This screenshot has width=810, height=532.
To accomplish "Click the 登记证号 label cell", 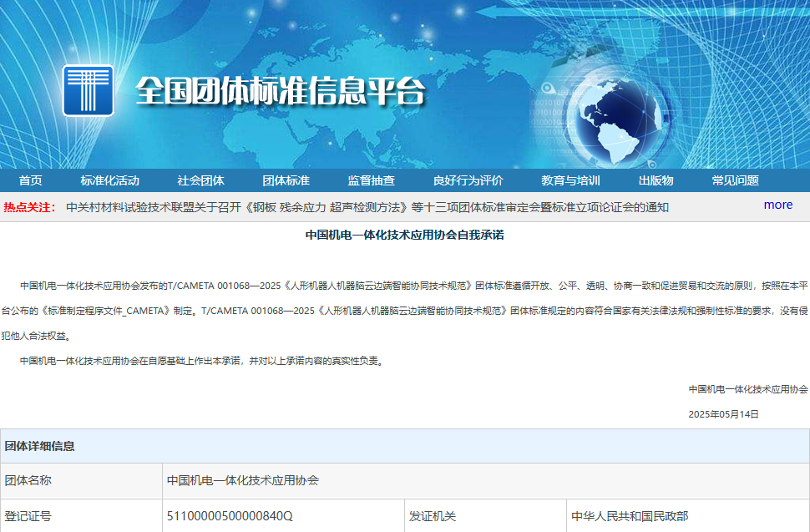I will (81, 515).
